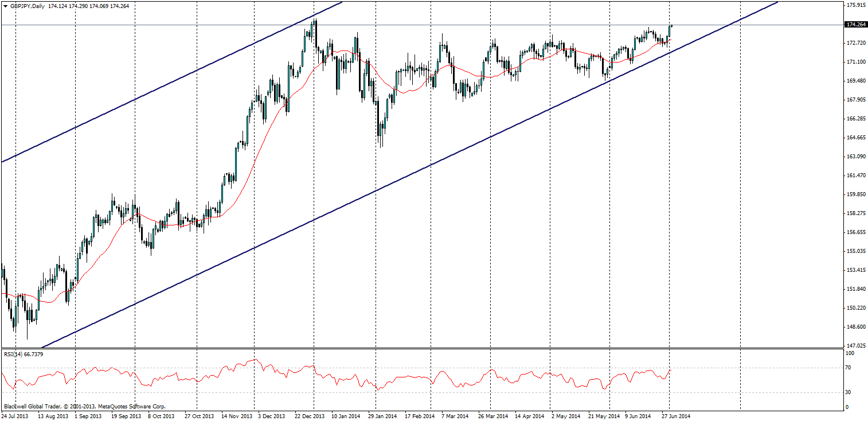Click the RSI 30 level label
This screenshot has height=421, width=868.
coord(849,392)
